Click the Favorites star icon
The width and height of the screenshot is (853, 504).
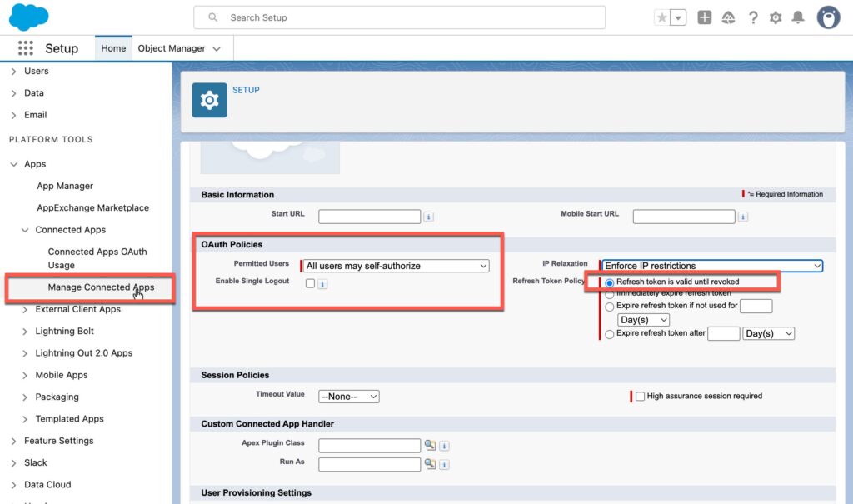pos(661,17)
